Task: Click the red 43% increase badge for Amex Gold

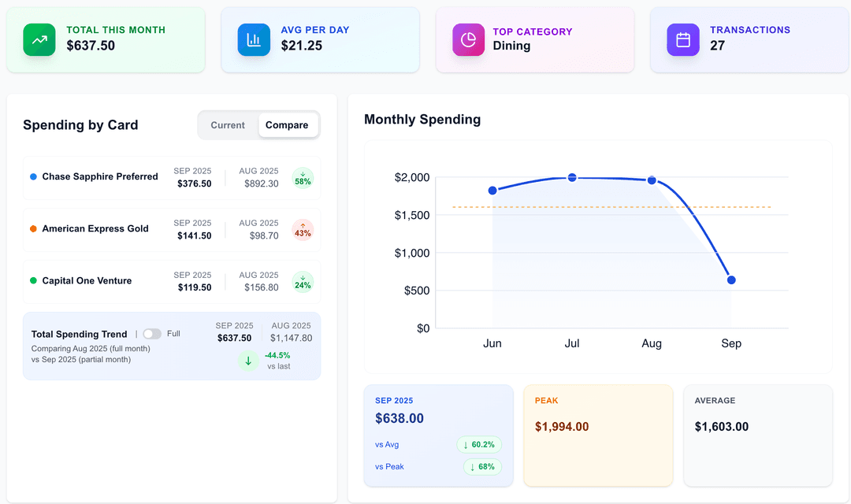Action: 303,229
